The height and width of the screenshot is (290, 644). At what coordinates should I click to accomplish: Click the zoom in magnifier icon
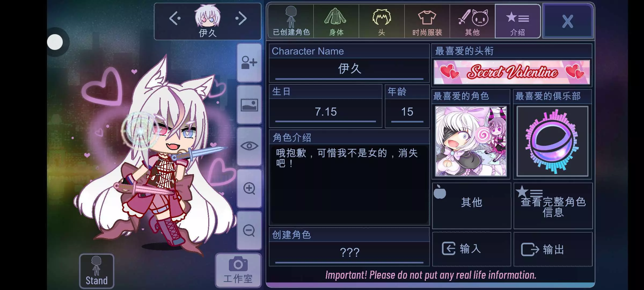click(249, 188)
